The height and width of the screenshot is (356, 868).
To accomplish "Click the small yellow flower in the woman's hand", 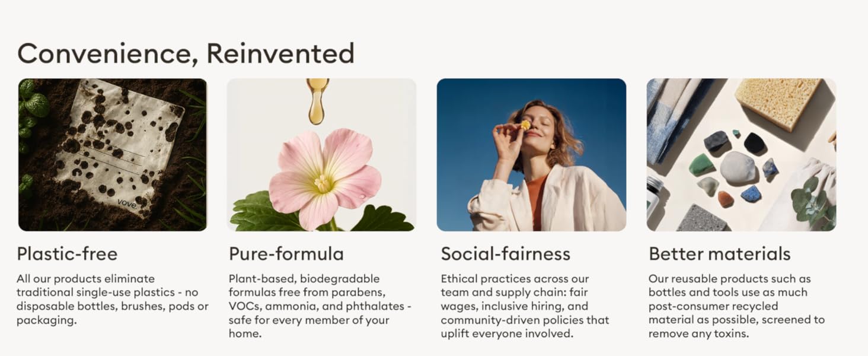I will point(525,125).
